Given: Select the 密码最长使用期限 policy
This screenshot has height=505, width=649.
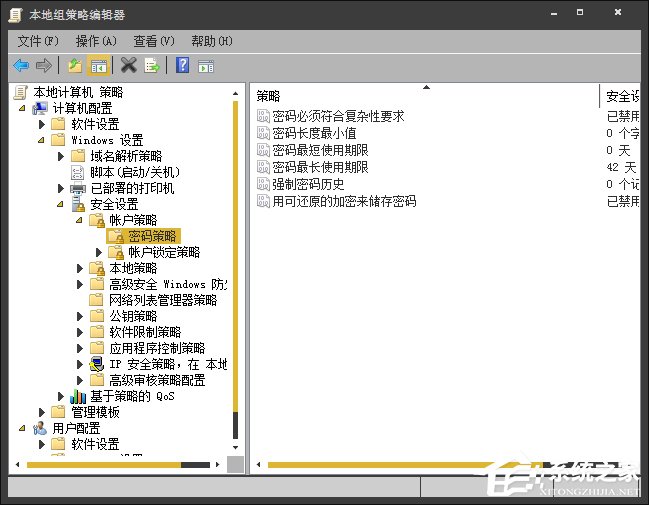Looking at the screenshot, I should pos(320,167).
